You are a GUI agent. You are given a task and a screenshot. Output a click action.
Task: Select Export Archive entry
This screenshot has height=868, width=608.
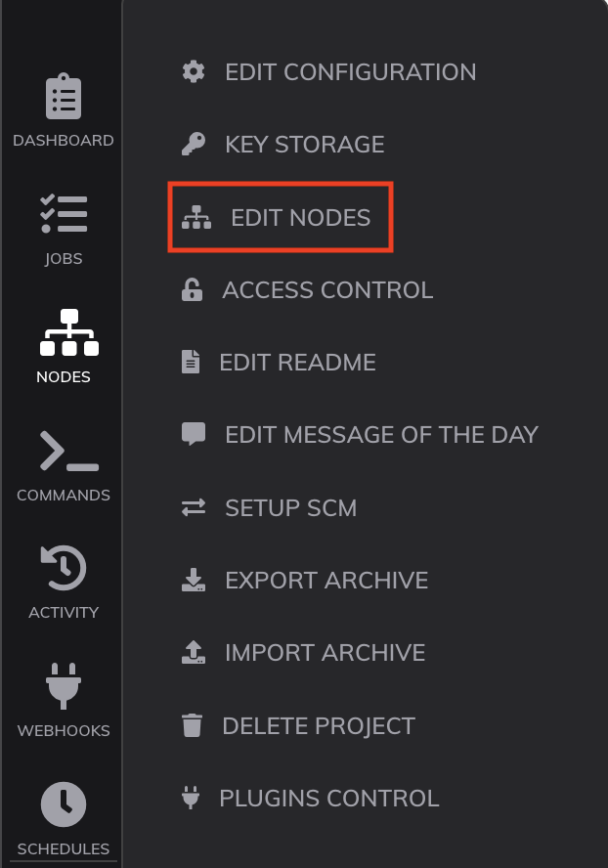coord(305,581)
